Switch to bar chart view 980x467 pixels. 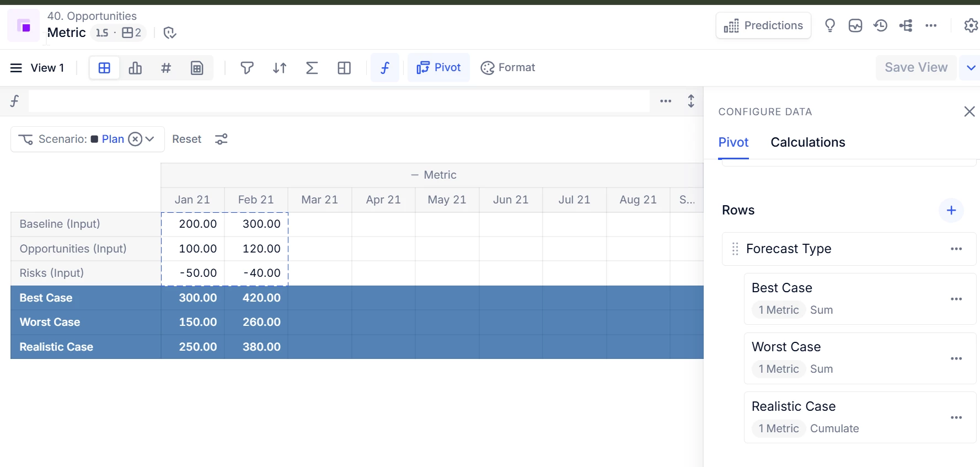coord(135,68)
